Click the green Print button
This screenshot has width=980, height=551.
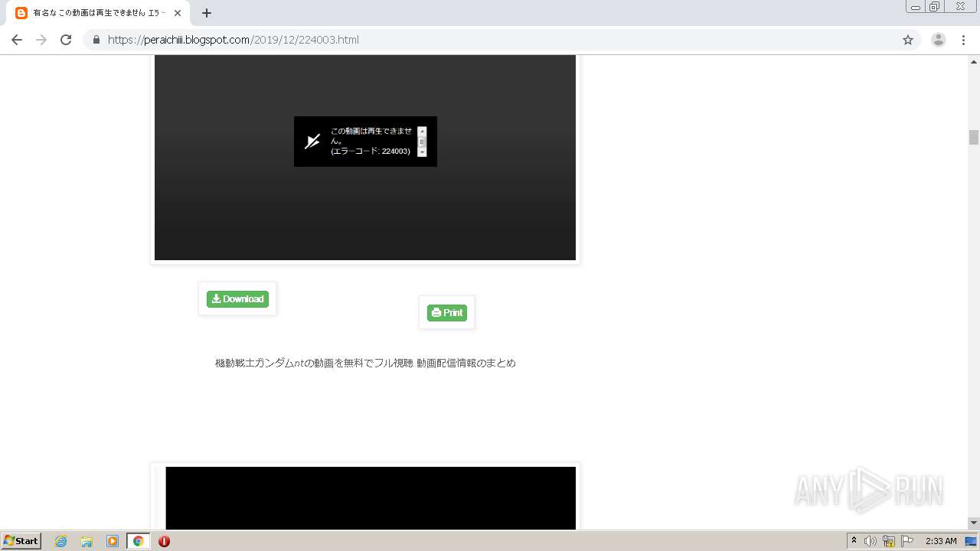(447, 313)
